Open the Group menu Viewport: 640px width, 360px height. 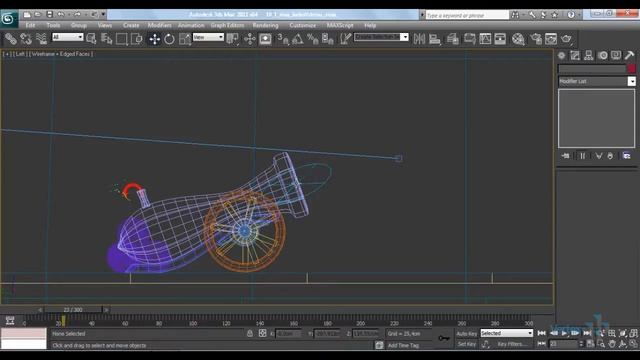[79, 25]
